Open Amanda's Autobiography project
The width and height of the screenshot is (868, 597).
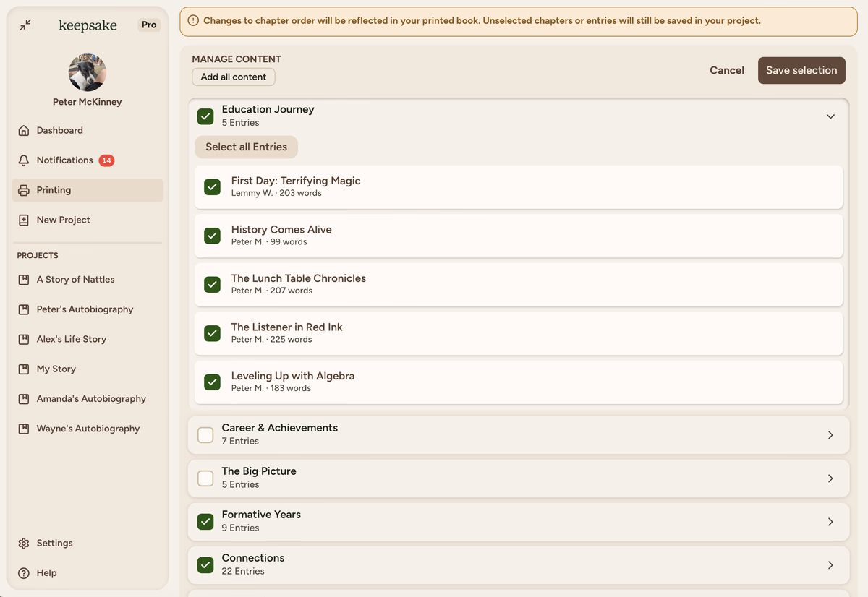(x=91, y=399)
